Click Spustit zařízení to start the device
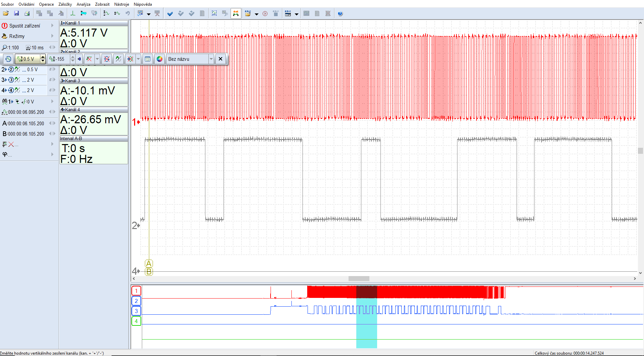Viewport: 644px width, 356px height. [x=24, y=26]
